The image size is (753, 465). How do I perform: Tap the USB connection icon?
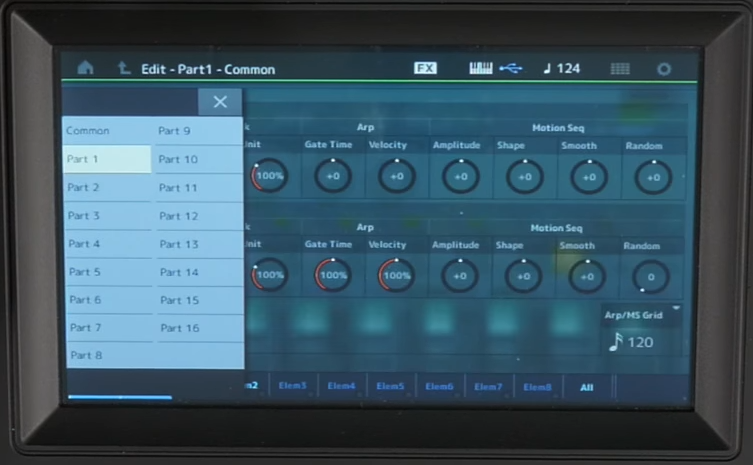click(x=511, y=69)
